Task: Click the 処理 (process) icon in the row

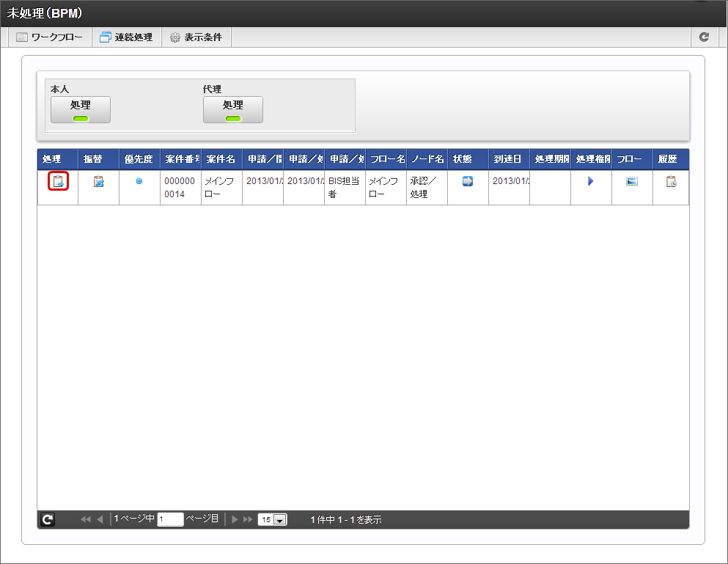Action: coord(58,181)
